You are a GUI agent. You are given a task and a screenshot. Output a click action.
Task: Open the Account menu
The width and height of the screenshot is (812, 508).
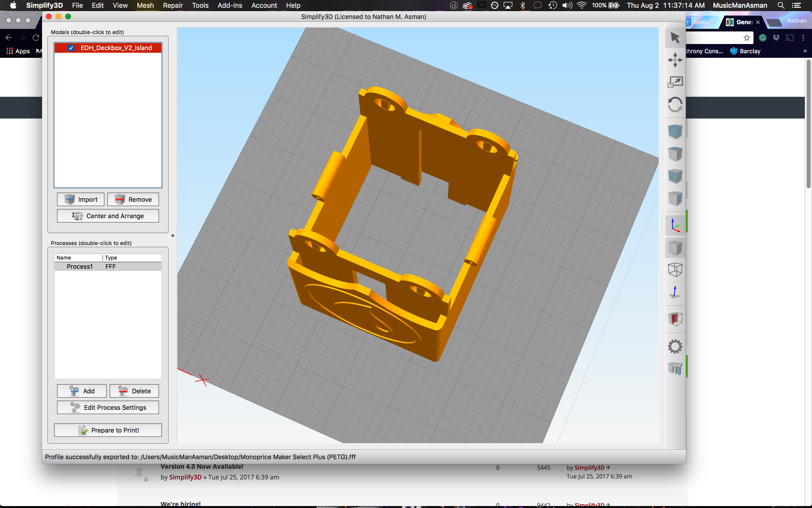coord(264,5)
